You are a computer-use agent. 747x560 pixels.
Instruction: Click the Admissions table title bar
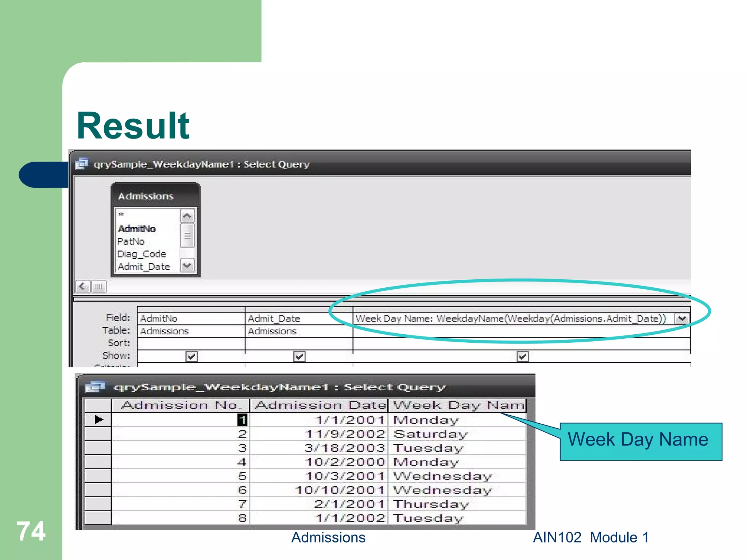click(x=156, y=196)
